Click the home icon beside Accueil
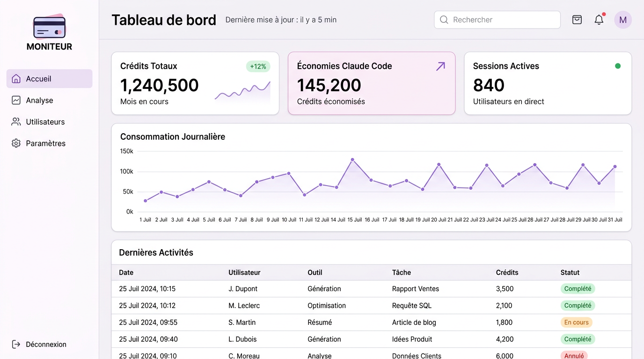 point(16,79)
